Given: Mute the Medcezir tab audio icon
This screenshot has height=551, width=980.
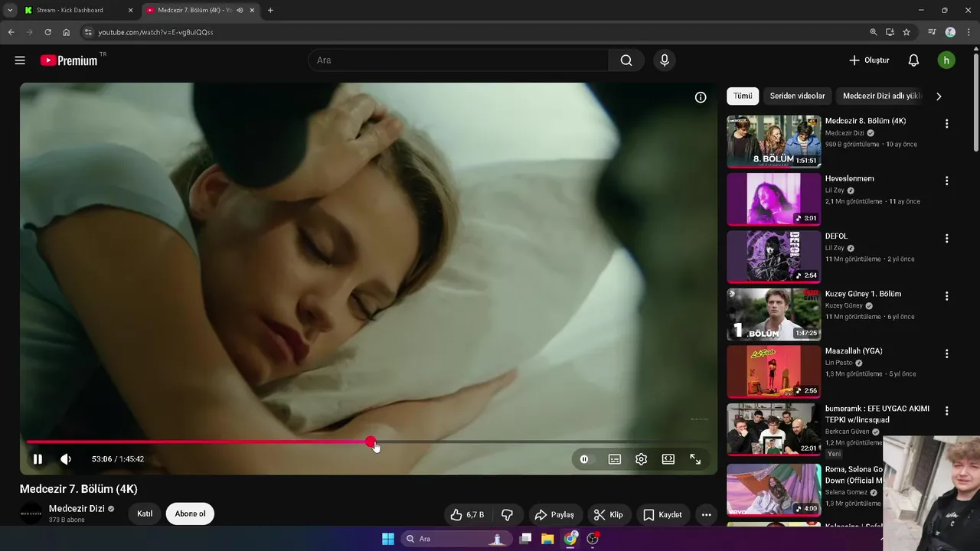Looking at the screenshot, I should point(240,10).
